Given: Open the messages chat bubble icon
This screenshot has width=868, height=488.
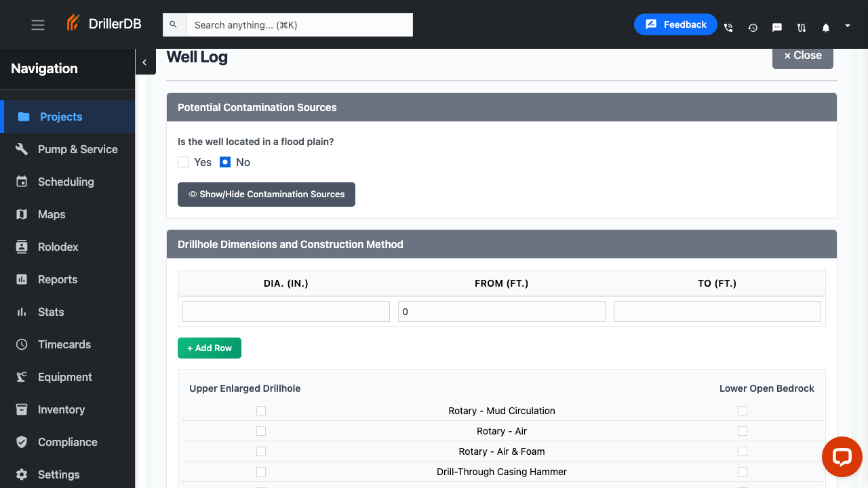Looking at the screenshot, I should coord(777,28).
